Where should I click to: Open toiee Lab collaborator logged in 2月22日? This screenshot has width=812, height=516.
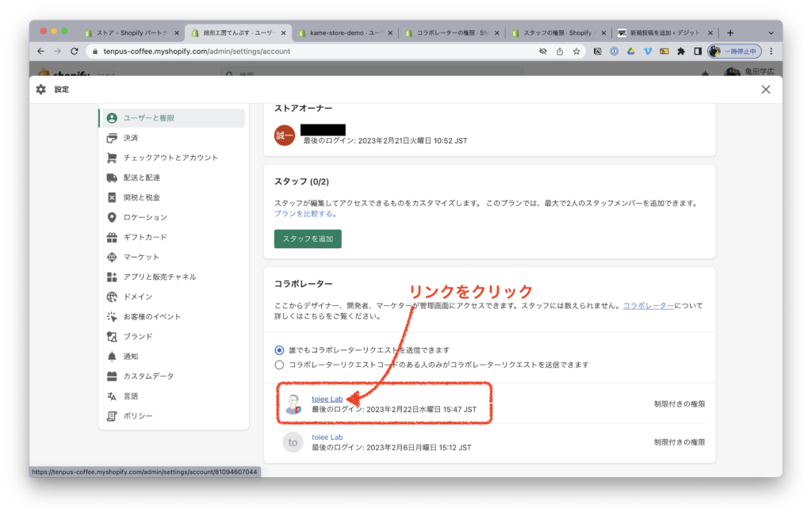coord(327,399)
